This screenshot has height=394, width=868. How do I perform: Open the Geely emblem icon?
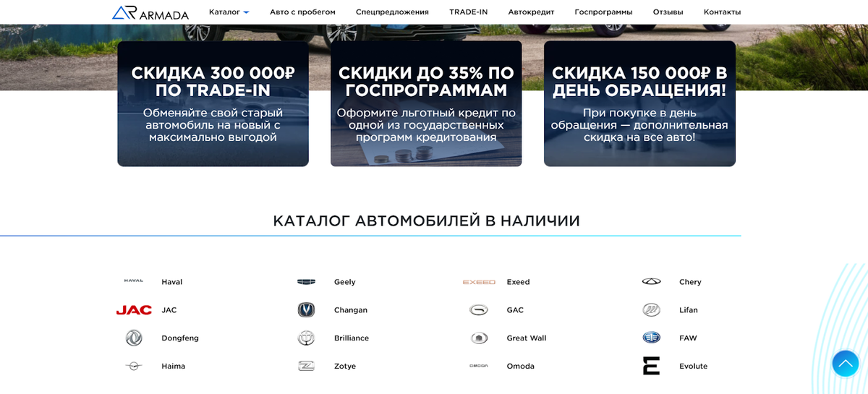click(x=306, y=282)
